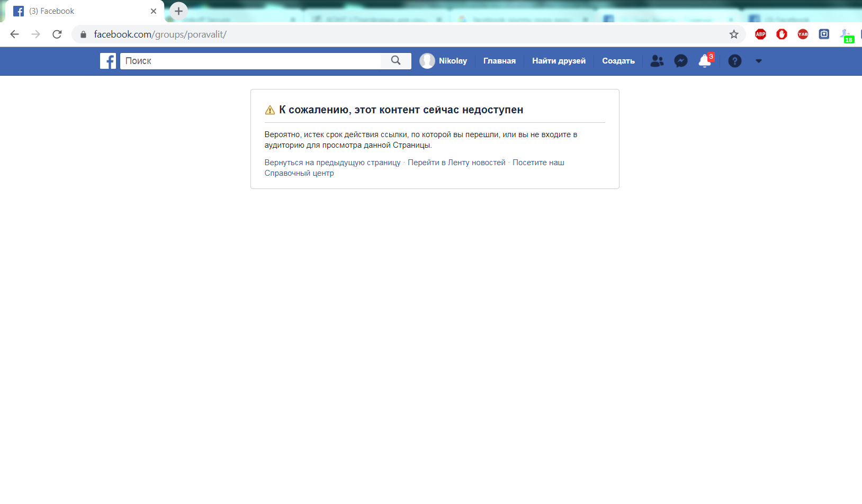862x504 pixels.
Task: Click the Facebook logo icon
Action: pyautogui.click(x=108, y=61)
